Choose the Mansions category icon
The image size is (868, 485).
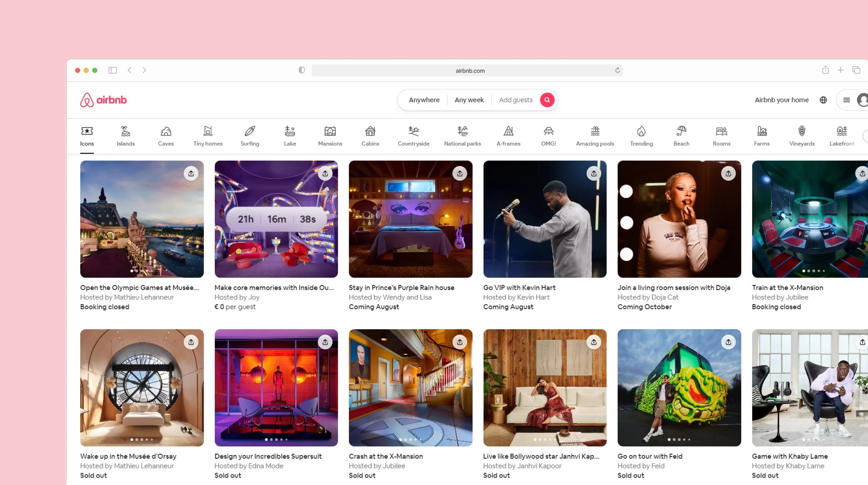pos(330,131)
